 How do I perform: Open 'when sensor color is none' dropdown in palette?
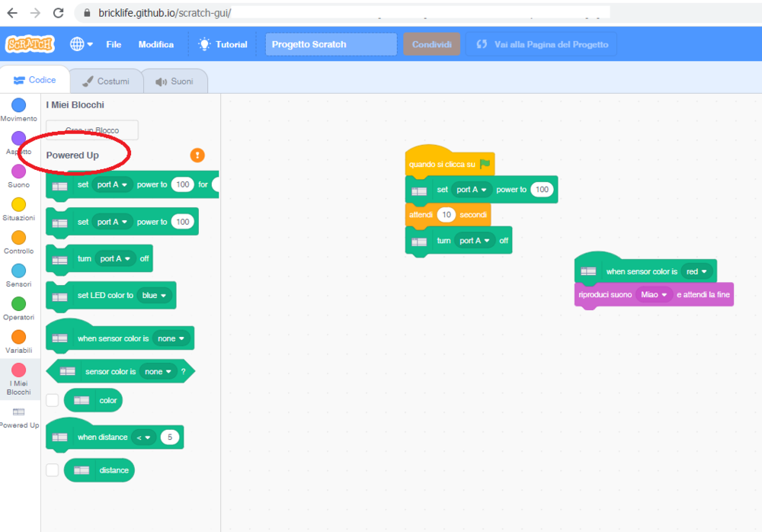(x=171, y=338)
